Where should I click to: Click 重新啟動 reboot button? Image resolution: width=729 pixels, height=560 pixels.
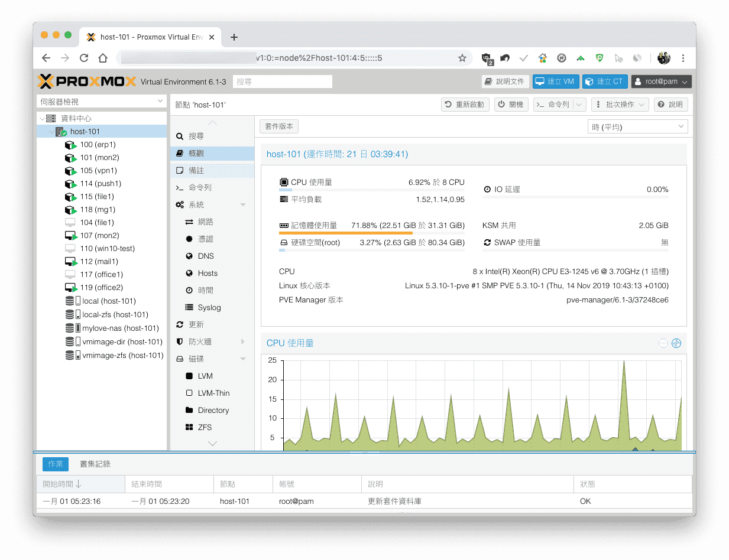(465, 105)
